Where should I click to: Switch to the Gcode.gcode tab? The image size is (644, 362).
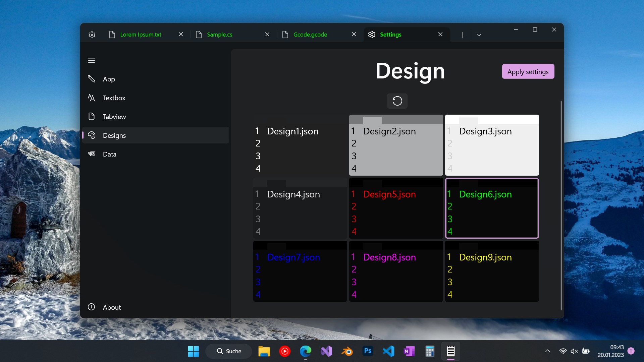[x=310, y=35]
